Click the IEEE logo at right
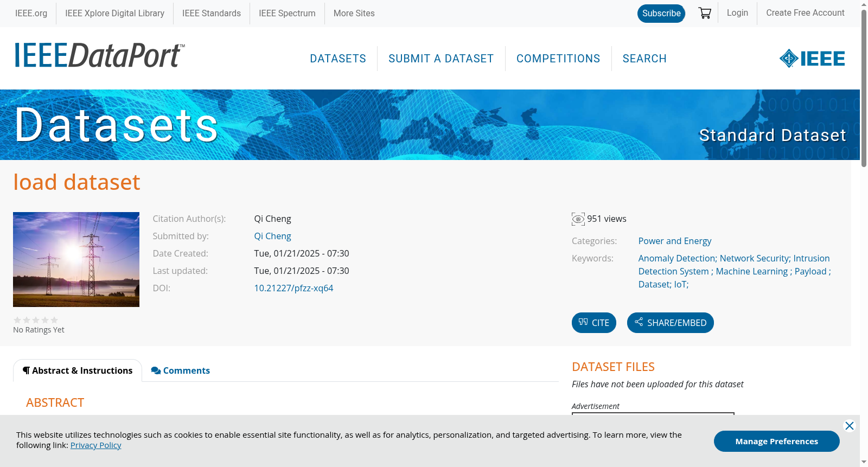Viewport: 868px width, 467px height. click(812, 59)
